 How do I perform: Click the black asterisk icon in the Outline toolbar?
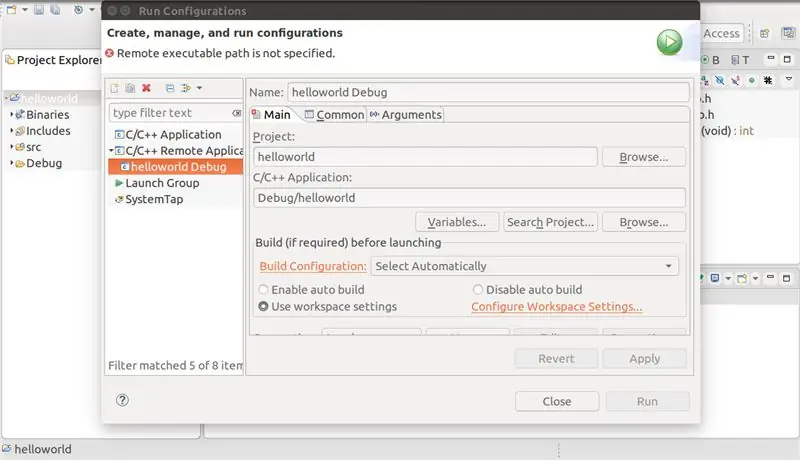click(768, 81)
